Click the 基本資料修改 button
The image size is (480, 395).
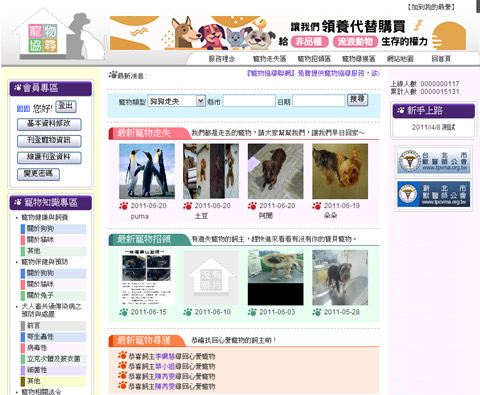pyautogui.click(x=49, y=124)
